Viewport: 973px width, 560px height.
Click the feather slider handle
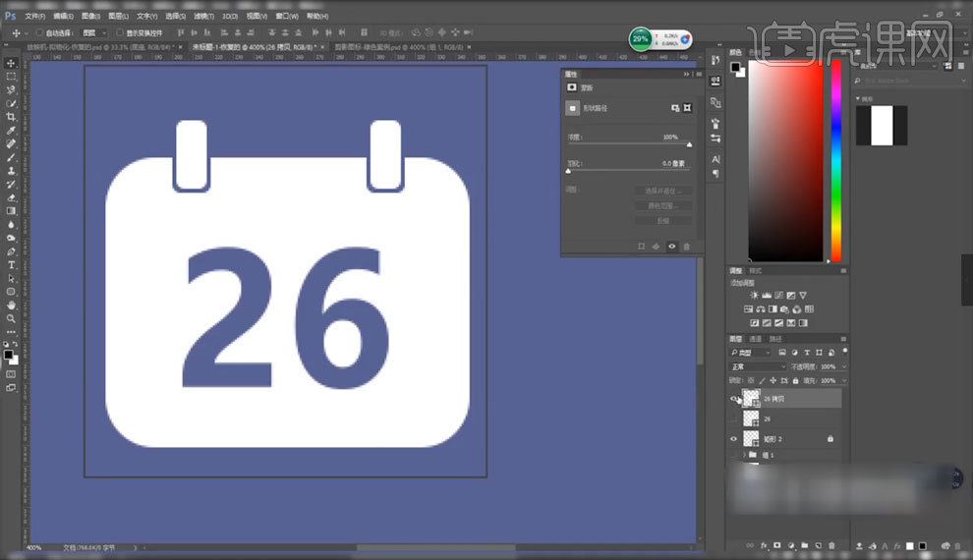point(568,171)
